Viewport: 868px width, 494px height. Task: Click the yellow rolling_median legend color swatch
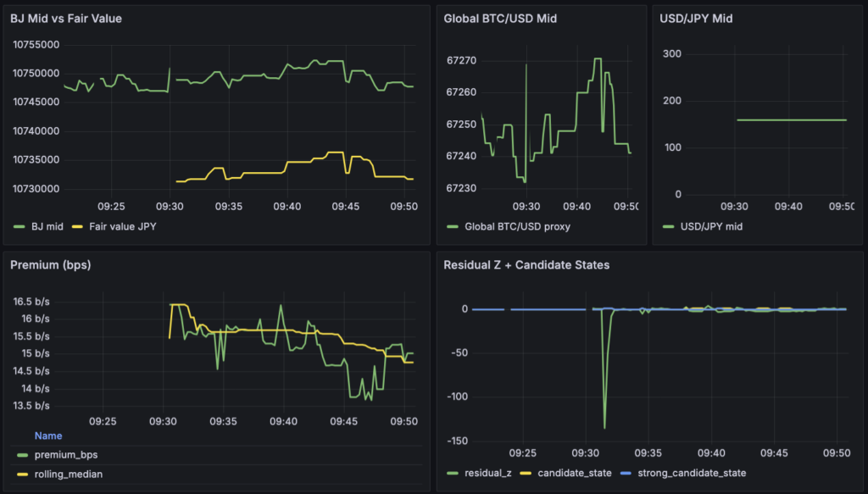coord(22,475)
